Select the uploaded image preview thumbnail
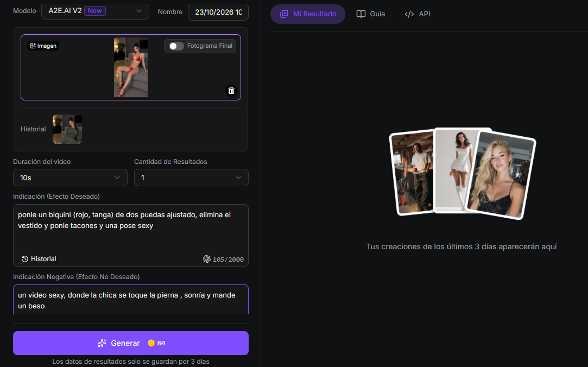The width and height of the screenshot is (588, 367). pyautogui.click(x=131, y=67)
